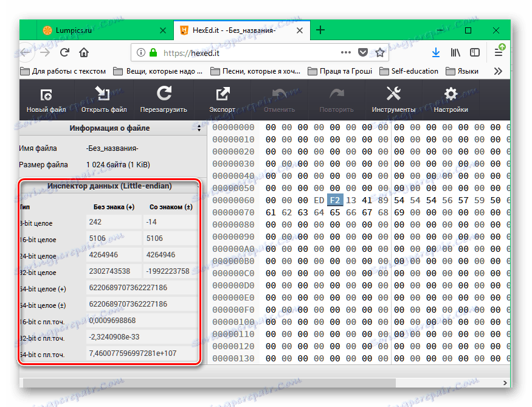Select byte 41 in row 00000060
532x407 pixels.
pyautogui.click(x=367, y=200)
